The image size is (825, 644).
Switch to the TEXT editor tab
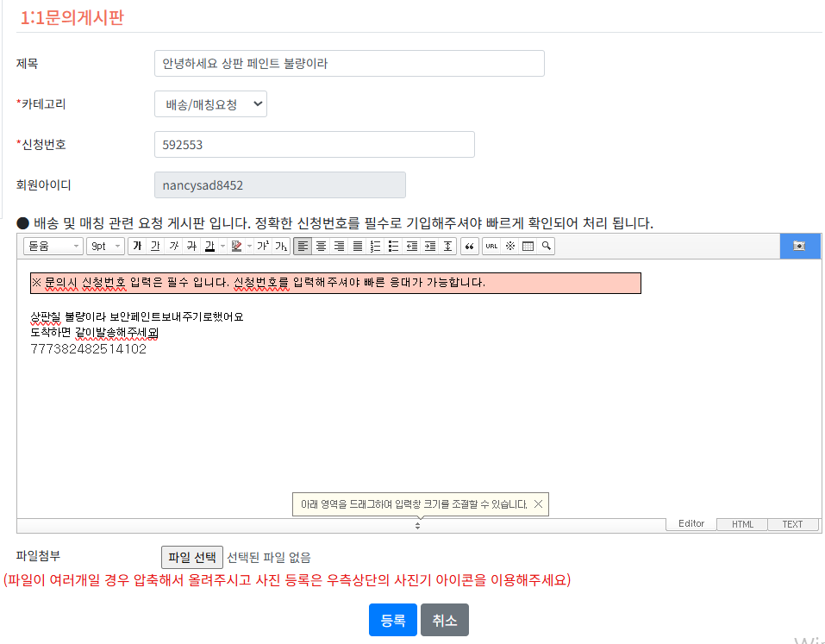point(792,524)
